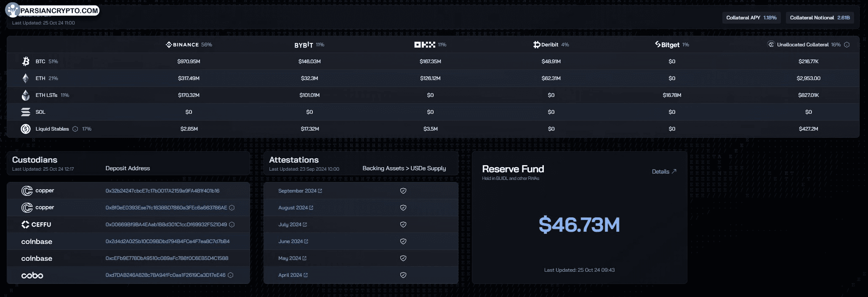Screen dimensions: 868x297
Task: Open the April 2024 attestation link
Action: 293,275
